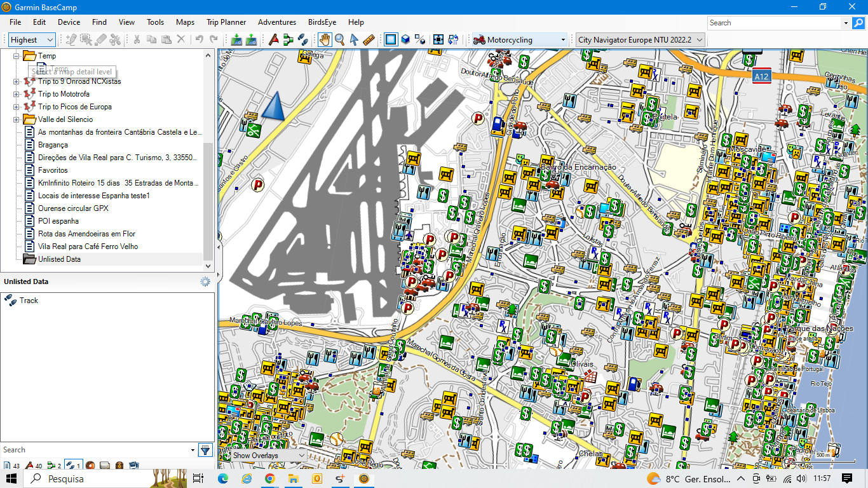This screenshot has height=488, width=868.
Task: Select the Measure ruler tool
Action: [369, 39]
